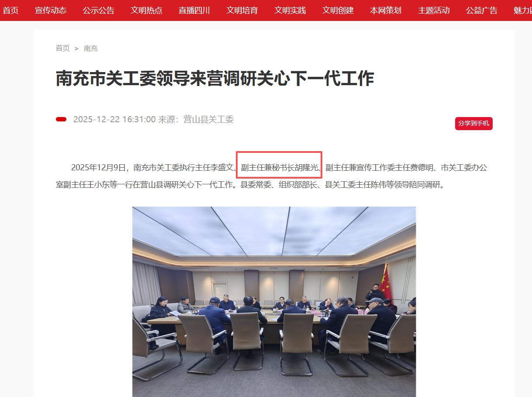Open the 主题活动 nav item
532x397 pixels.
[434, 10]
